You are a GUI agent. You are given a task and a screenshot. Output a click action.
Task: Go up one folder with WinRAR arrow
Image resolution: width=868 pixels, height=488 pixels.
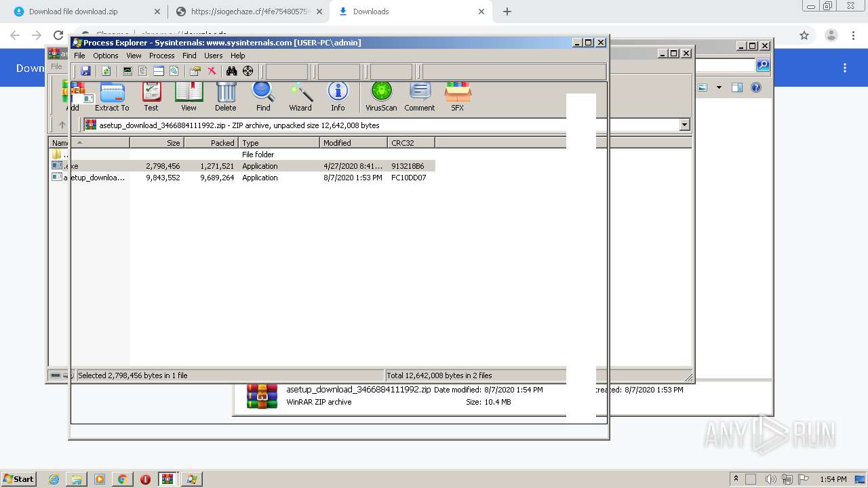pyautogui.click(x=62, y=125)
